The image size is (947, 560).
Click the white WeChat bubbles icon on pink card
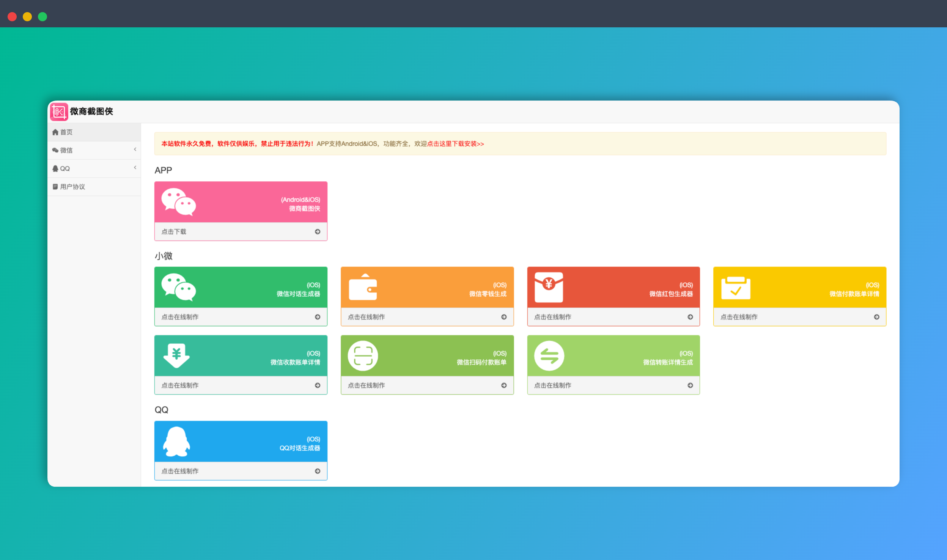tap(178, 202)
